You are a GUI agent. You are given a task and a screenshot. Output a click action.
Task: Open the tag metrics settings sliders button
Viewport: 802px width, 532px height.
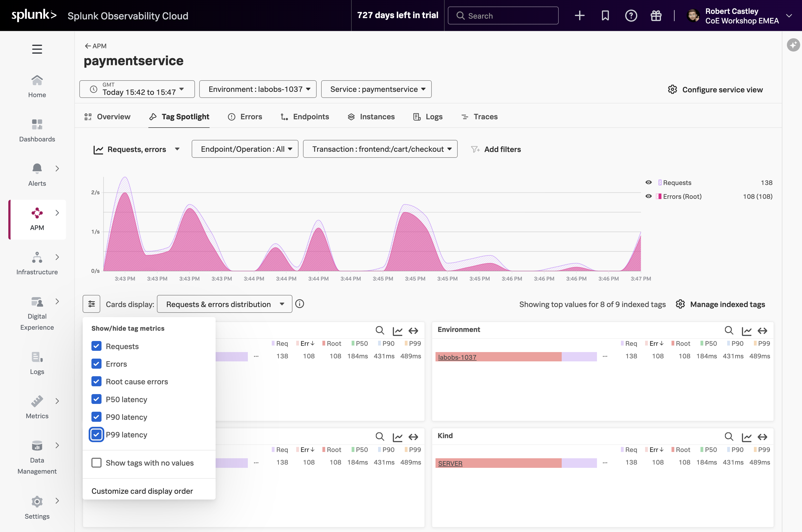pyautogui.click(x=91, y=304)
